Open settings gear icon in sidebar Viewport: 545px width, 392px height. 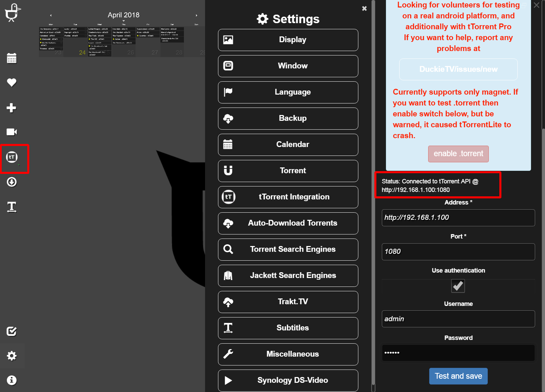pyautogui.click(x=12, y=356)
